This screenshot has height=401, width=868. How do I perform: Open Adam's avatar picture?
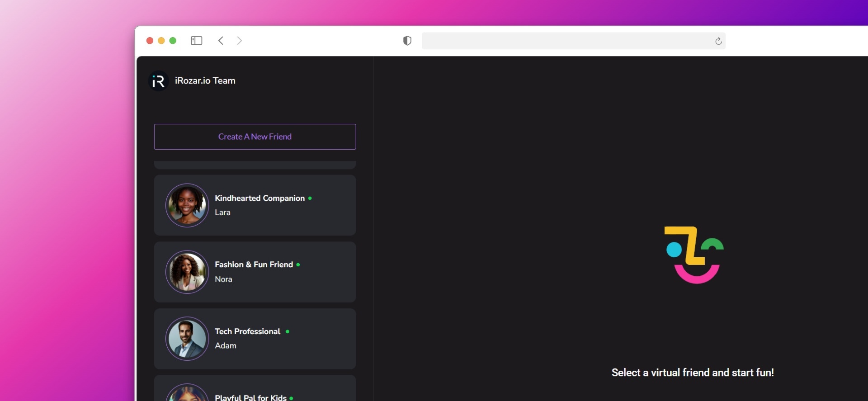tap(187, 339)
